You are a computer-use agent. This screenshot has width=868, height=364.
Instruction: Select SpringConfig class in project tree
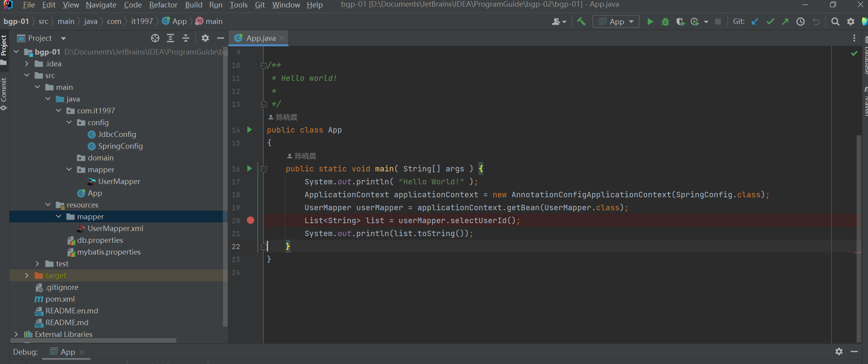(x=115, y=146)
